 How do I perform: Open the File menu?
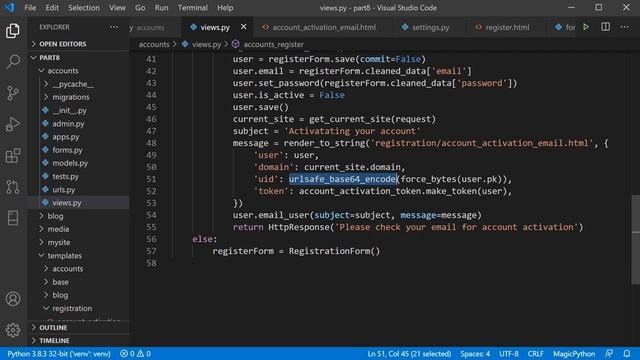[x=30, y=7]
